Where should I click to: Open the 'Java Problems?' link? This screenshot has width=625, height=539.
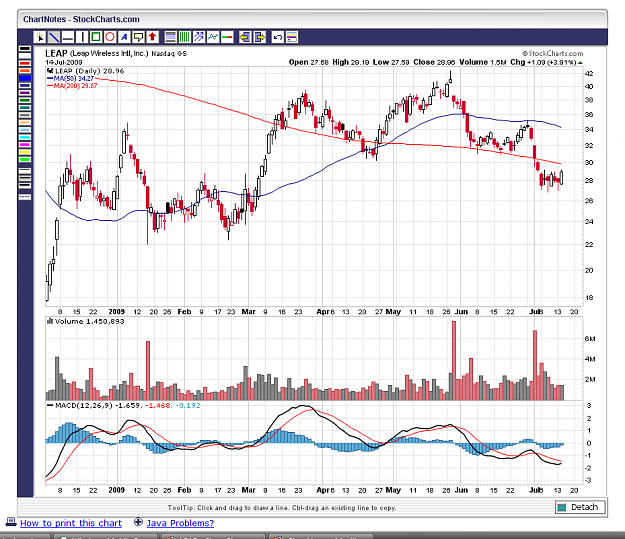[x=180, y=523]
